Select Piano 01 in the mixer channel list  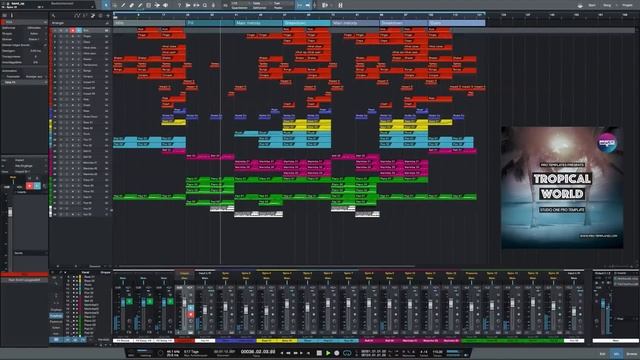click(x=89, y=317)
